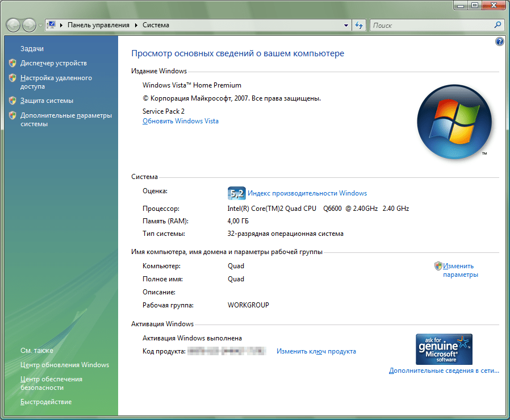Open Дополнительные сведения в сети link
Screen dimensions: 510x420
[444, 371]
